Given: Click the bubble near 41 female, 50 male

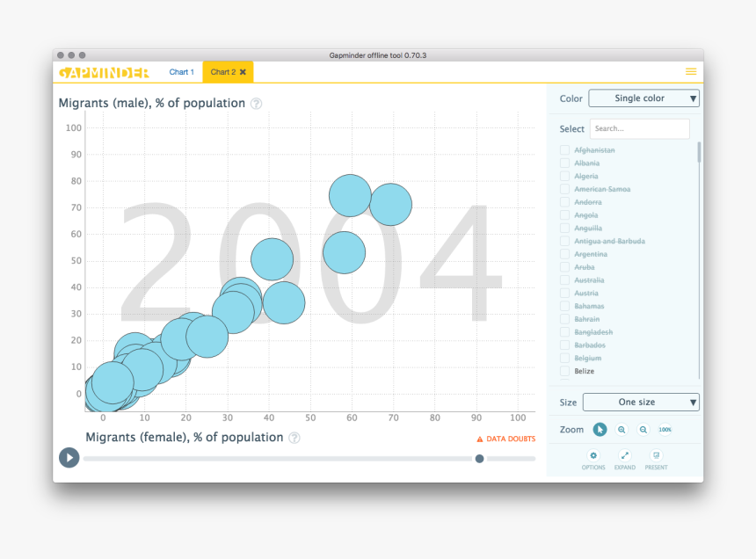Looking at the screenshot, I should click(x=273, y=259).
